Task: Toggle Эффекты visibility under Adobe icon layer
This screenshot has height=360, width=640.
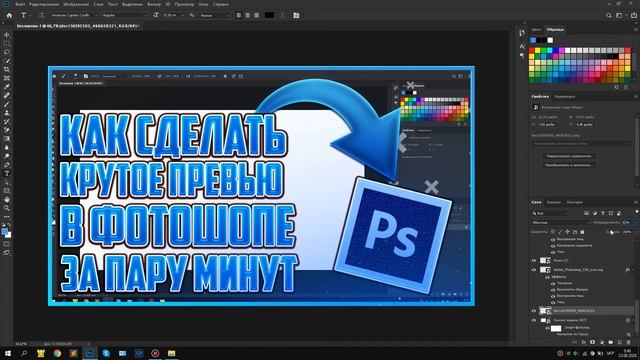Action: pos(547,277)
